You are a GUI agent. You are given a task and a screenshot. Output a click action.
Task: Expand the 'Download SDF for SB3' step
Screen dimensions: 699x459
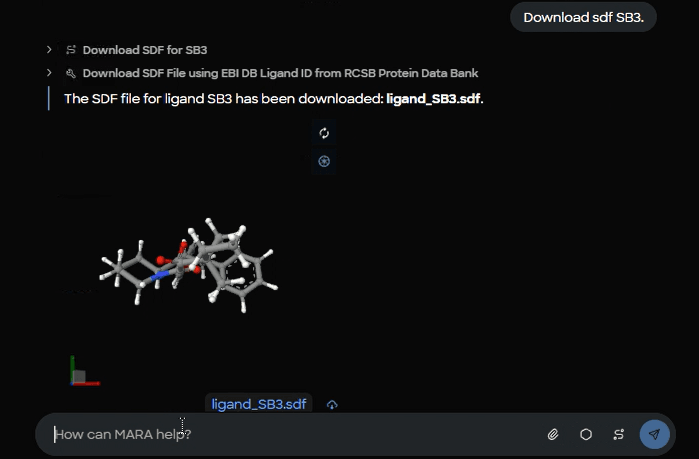[x=49, y=49]
